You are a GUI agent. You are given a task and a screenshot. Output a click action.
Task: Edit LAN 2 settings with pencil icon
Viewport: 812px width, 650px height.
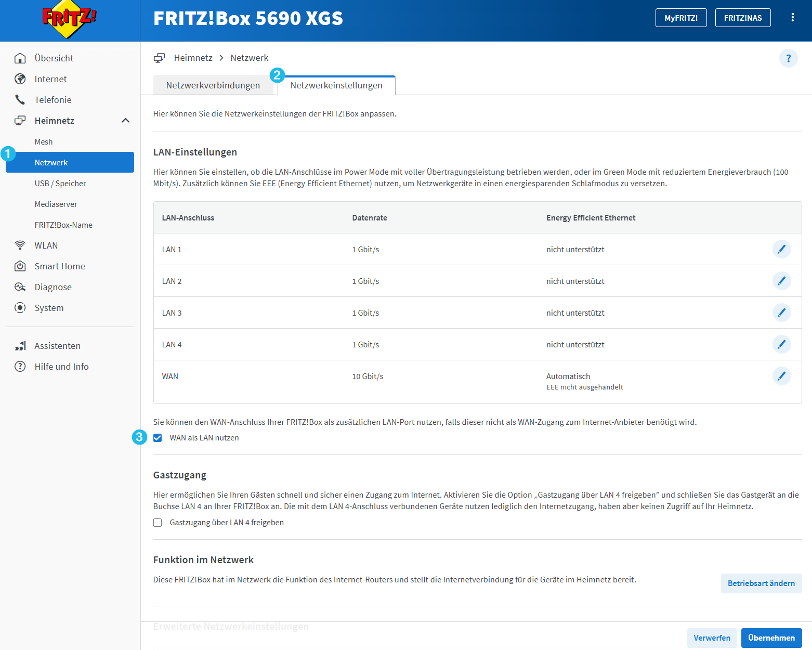tap(781, 281)
